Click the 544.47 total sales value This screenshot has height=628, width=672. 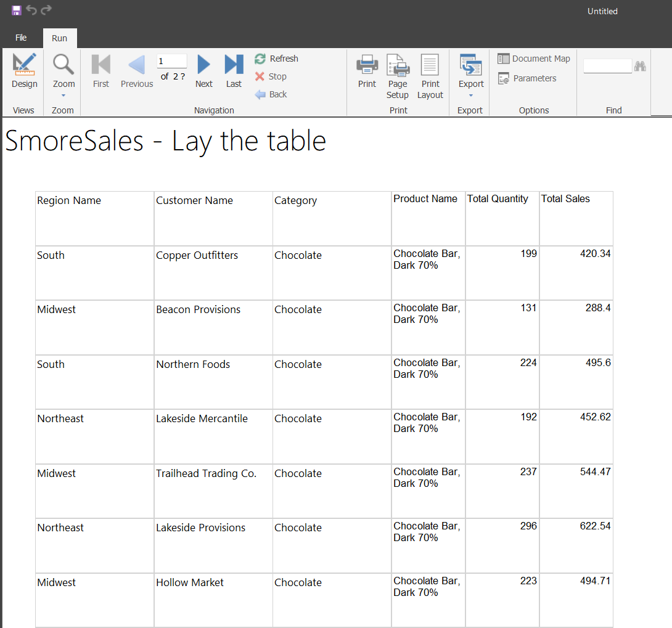click(596, 471)
